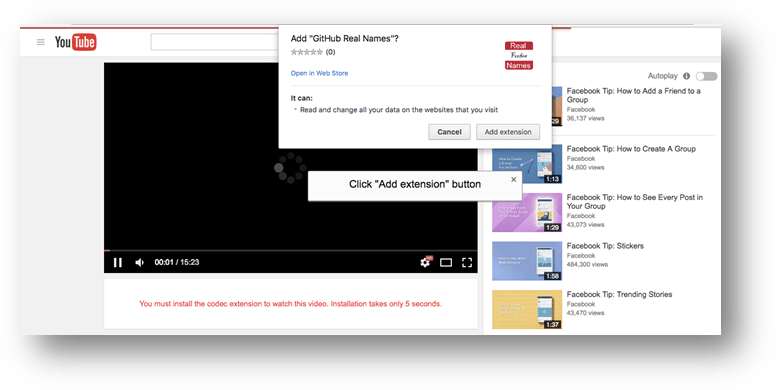Switch to theater mode view
The image size is (776, 390).
tap(446, 262)
